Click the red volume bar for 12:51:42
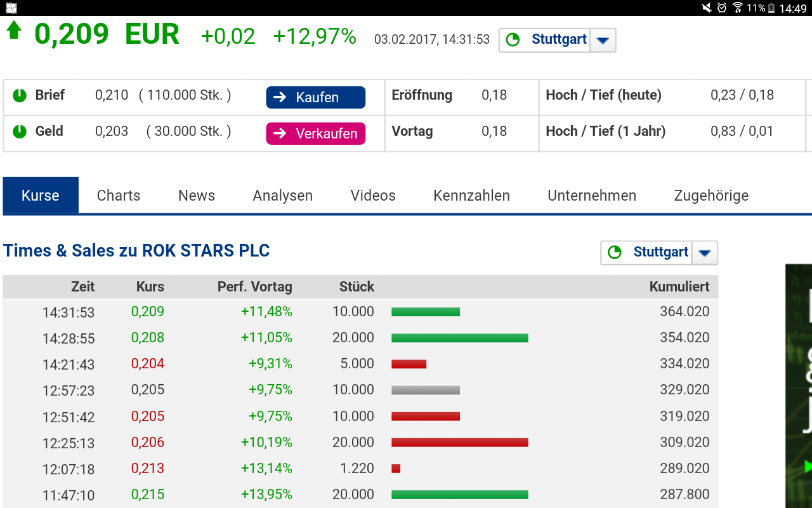 pos(426,417)
